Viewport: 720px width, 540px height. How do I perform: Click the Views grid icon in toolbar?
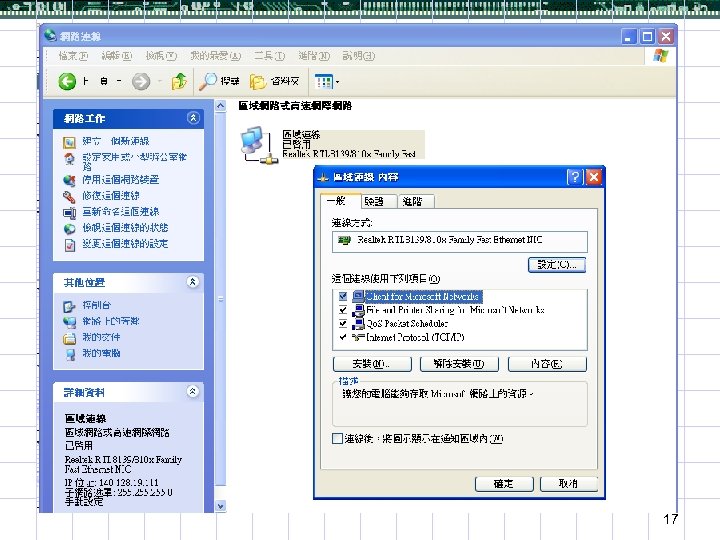point(324,82)
